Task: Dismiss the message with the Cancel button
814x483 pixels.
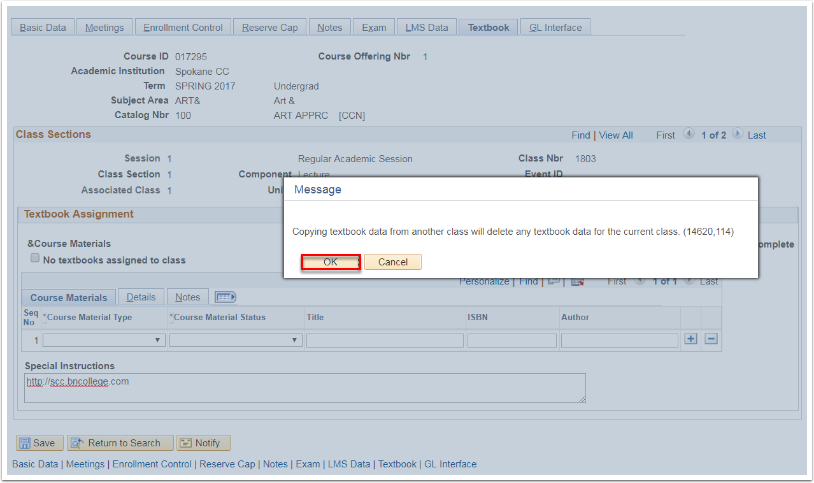Action: pyautogui.click(x=393, y=262)
